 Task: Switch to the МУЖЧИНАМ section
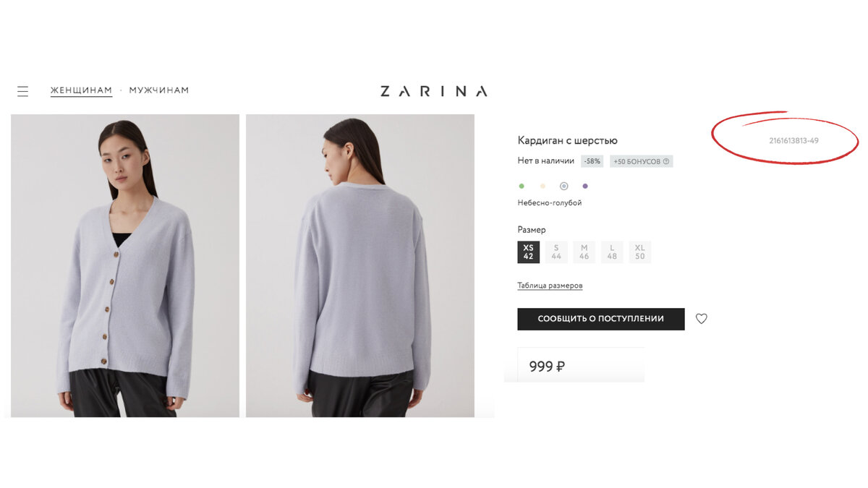(159, 90)
